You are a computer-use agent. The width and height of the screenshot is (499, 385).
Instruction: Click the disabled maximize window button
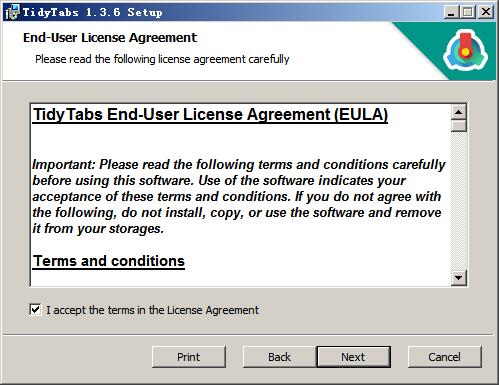(x=468, y=12)
